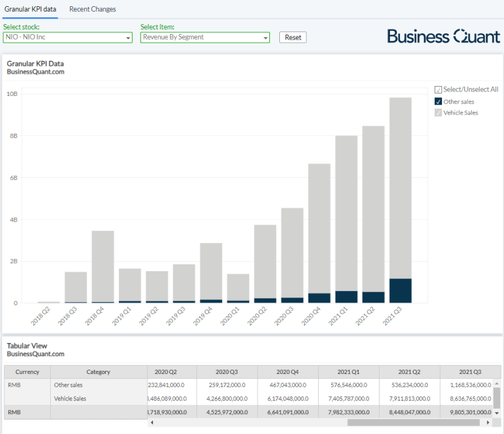Open the Select stock dropdown
The height and width of the screenshot is (434, 504).
click(68, 37)
